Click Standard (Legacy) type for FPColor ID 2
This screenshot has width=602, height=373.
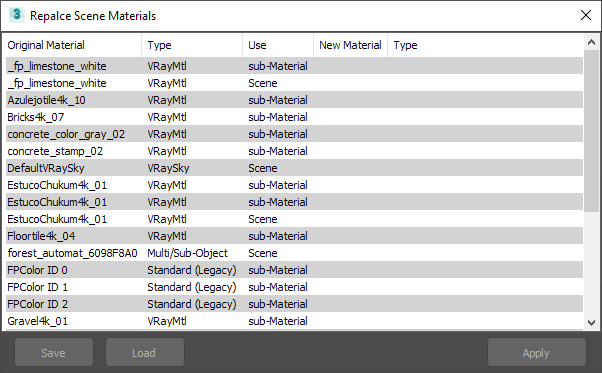pos(192,304)
